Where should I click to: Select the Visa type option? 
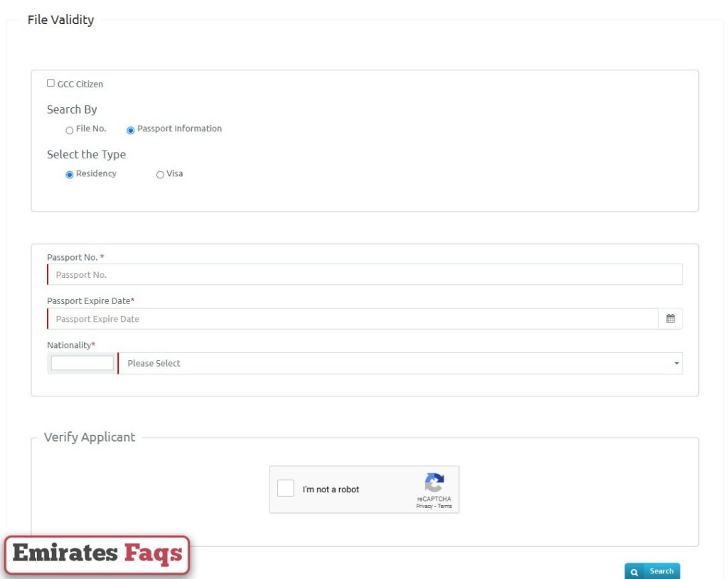(160, 174)
